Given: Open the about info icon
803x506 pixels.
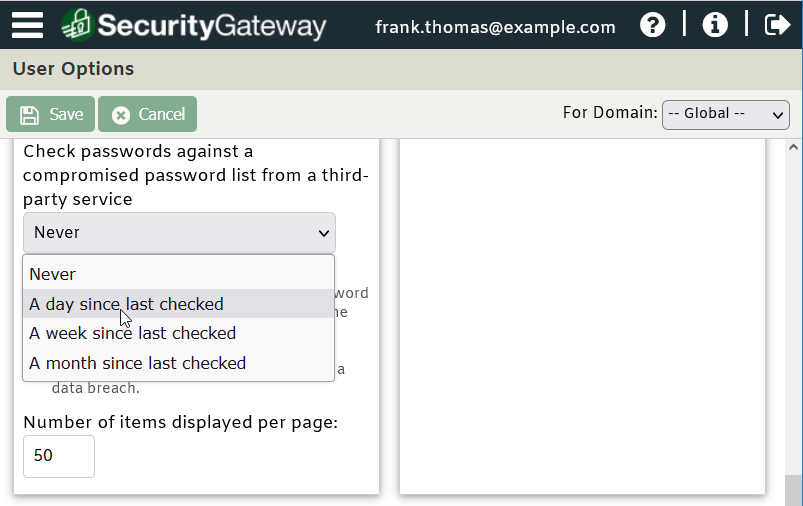Looking at the screenshot, I should [x=715, y=25].
